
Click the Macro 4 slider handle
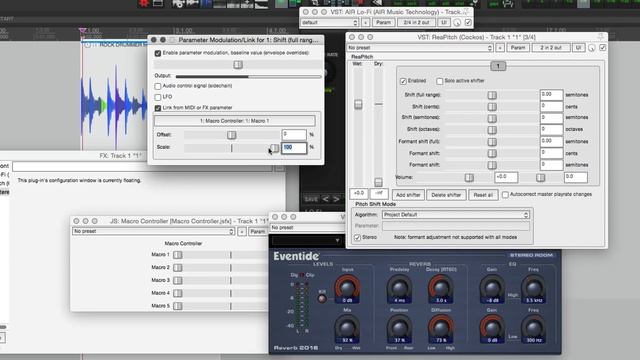tap(178, 293)
